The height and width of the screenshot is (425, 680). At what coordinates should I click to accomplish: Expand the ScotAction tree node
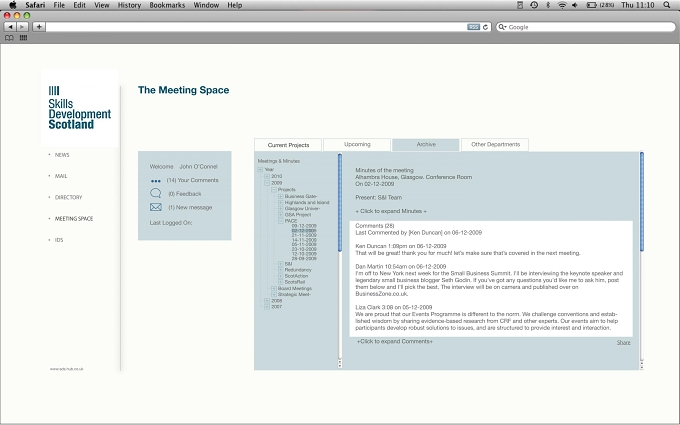coord(281,276)
